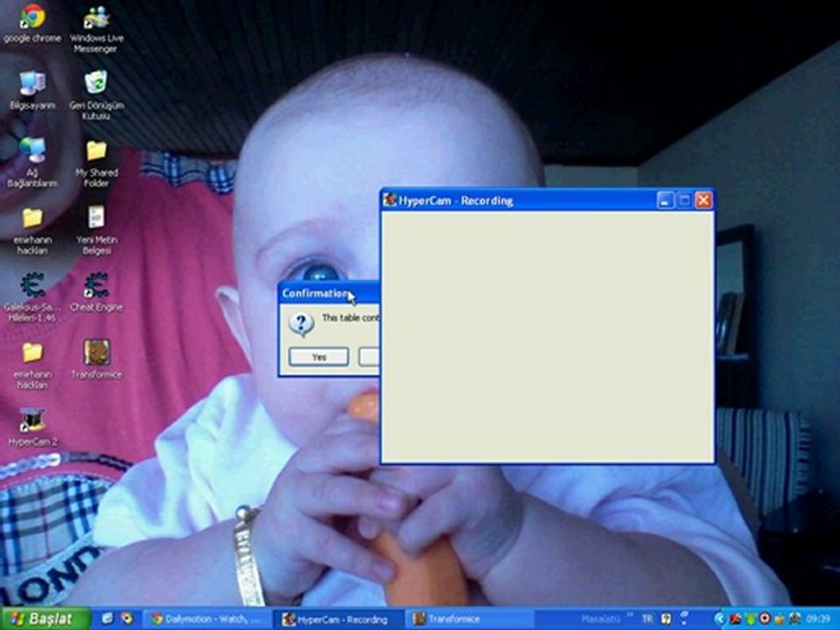Click the show desktop quick launch icon
This screenshot has width=840, height=630.
click(x=107, y=619)
